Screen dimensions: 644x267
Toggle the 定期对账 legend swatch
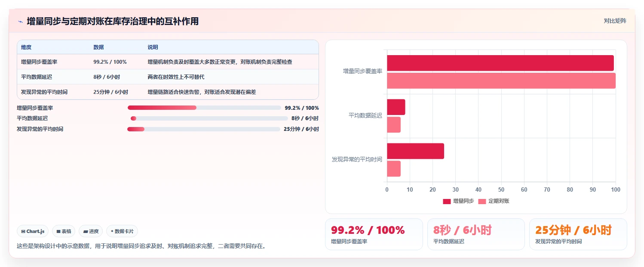coord(482,201)
